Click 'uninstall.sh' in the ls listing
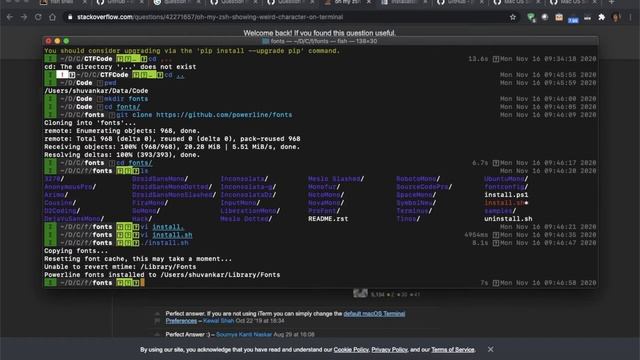 click(x=508, y=219)
